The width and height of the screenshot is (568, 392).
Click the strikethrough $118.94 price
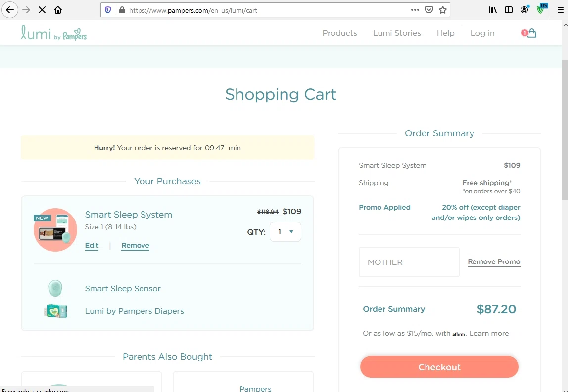pos(267,212)
